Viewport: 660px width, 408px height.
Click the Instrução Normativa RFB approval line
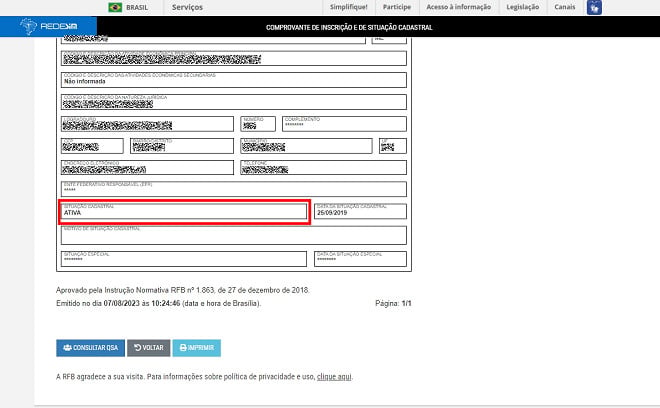click(x=183, y=290)
